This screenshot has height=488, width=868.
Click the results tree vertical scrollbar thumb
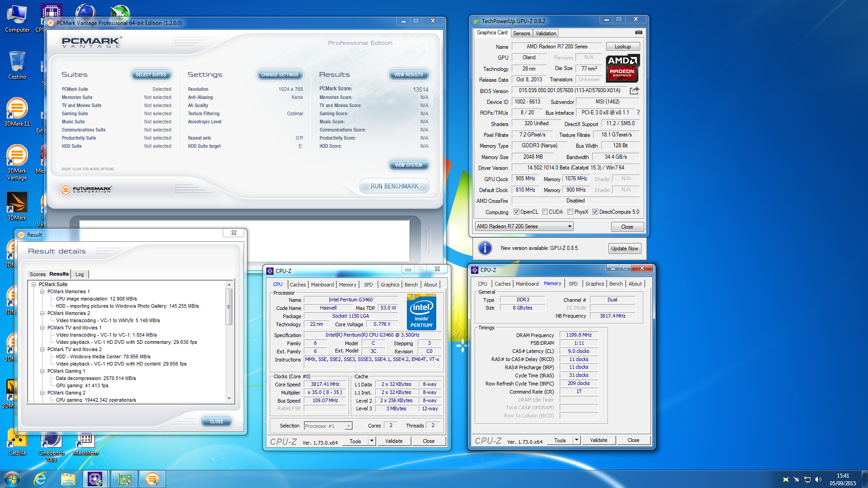pos(229,307)
